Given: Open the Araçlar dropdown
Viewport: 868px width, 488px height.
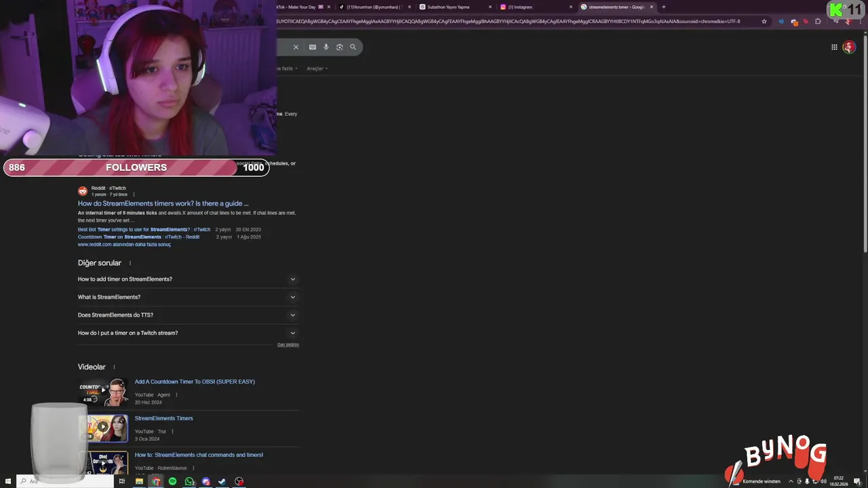Looking at the screenshot, I should (317, 68).
